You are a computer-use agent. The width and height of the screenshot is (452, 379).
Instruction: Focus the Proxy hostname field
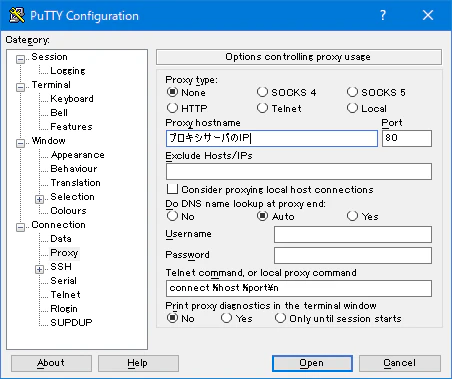(x=272, y=138)
